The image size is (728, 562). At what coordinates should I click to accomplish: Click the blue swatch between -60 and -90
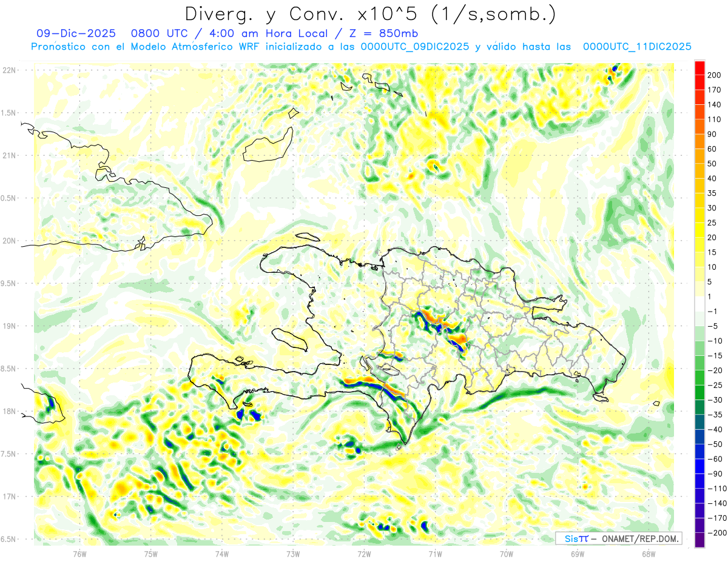pos(699,466)
